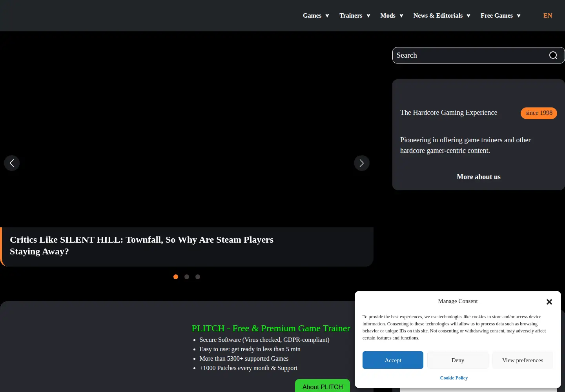This screenshot has width=565, height=392.
Task: Click the Manage Consent title text
Action: (458, 301)
